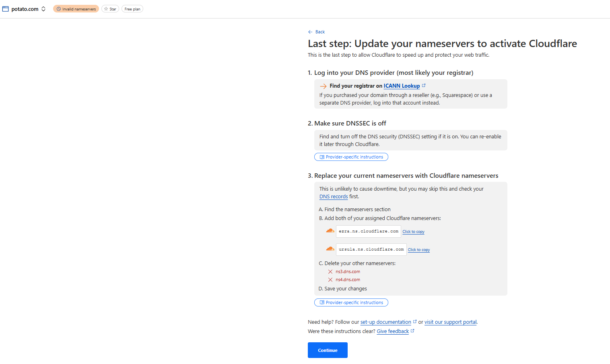Viewport: 610px width, 364px height.
Task: Click the website icon beside potato.com
Action: [6, 9]
